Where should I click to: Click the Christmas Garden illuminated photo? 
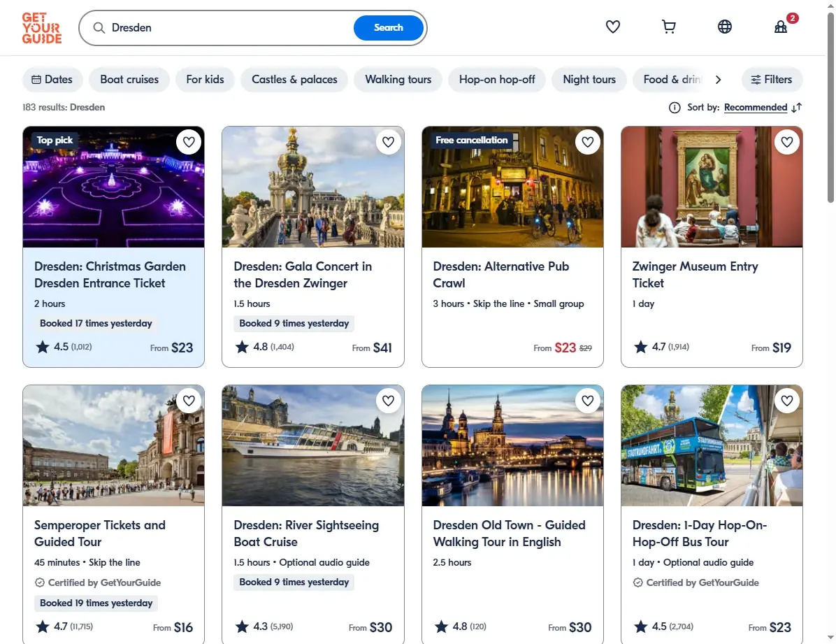[x=113, y=187]
